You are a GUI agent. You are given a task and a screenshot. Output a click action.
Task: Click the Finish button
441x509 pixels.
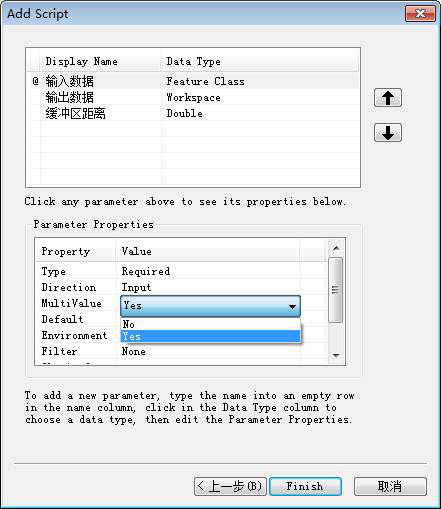coord(305,486)
